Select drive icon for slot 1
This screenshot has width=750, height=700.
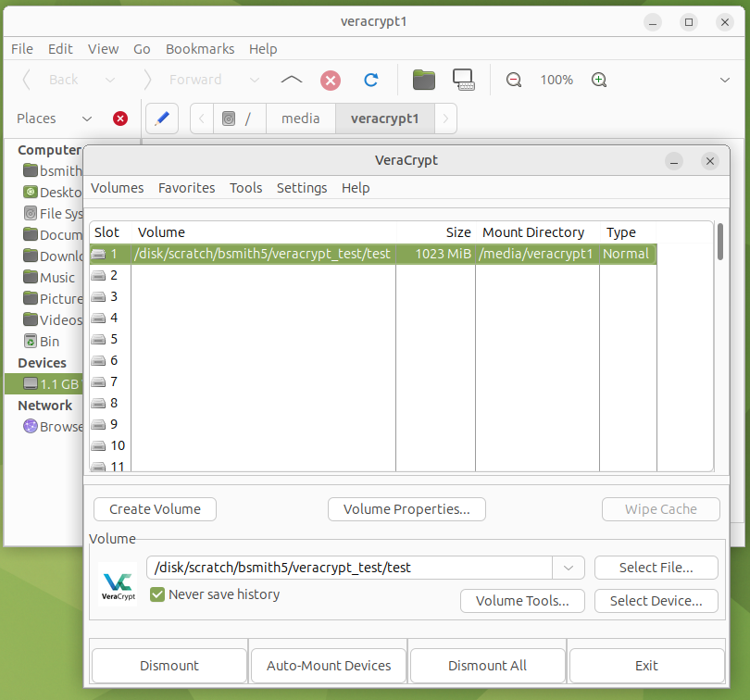(98, 254)
